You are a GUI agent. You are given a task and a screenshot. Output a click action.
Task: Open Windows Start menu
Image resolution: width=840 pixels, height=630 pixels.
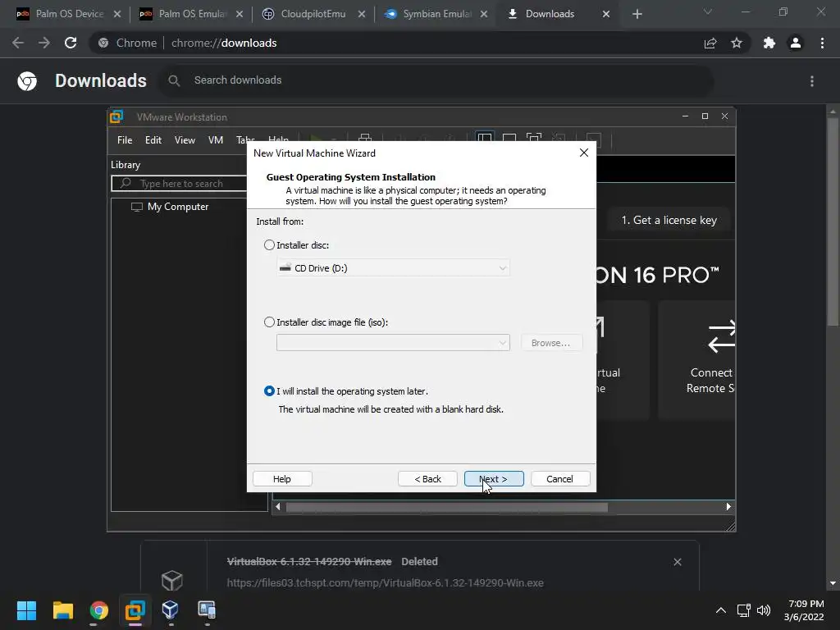tap(26, 610)
